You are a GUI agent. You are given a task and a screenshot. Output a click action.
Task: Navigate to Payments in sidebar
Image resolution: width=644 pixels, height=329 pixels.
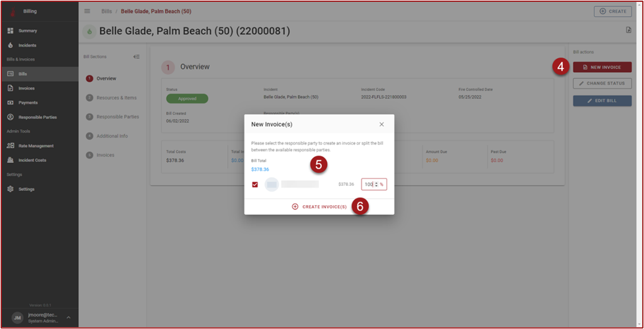coord(28,102)
